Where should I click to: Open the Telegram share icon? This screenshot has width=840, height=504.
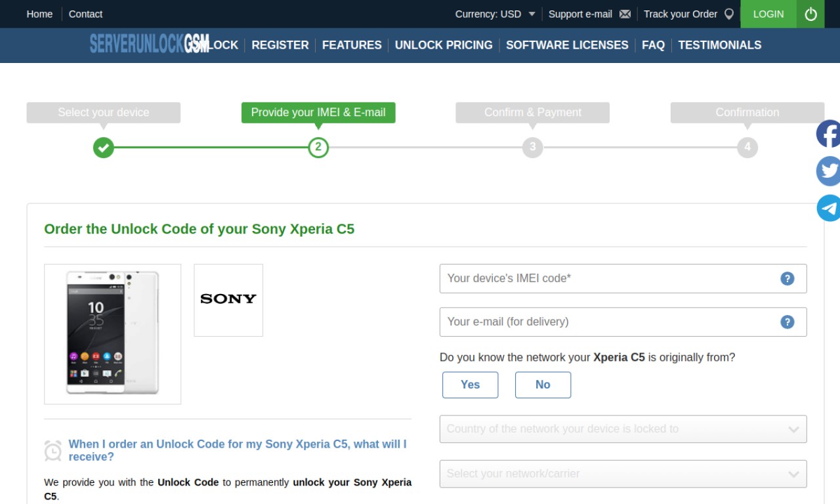[828, 208]
